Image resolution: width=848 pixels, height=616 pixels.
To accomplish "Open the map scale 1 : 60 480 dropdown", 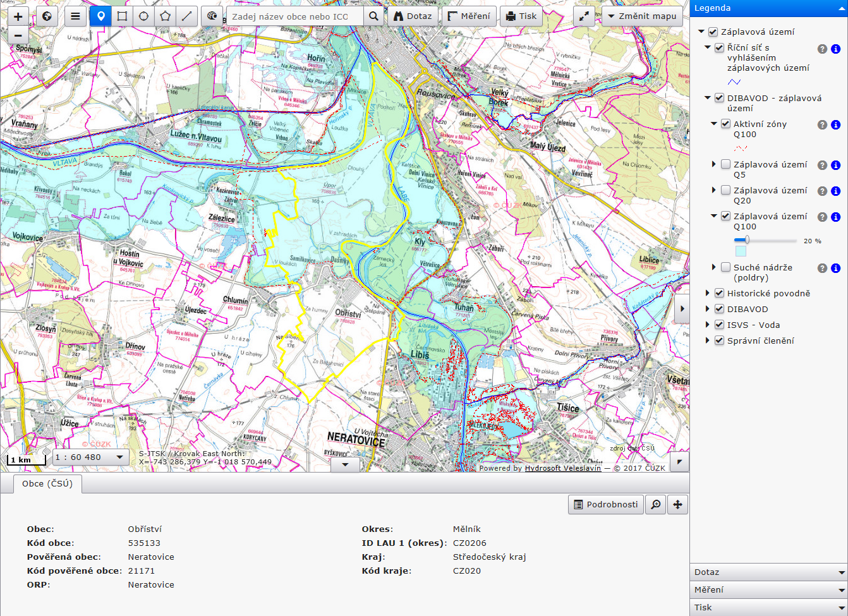I will point(91,457).
